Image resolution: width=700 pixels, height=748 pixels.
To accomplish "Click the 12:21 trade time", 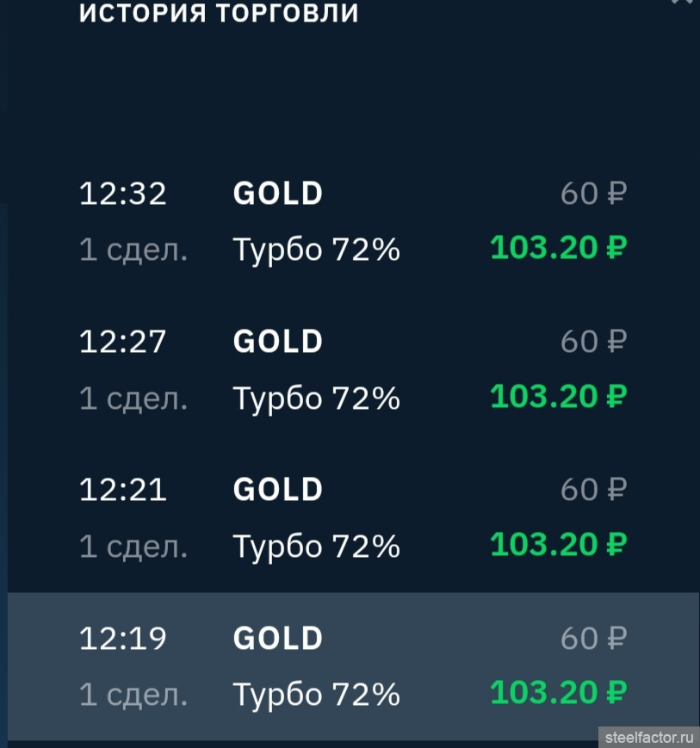I will point(122,490).
